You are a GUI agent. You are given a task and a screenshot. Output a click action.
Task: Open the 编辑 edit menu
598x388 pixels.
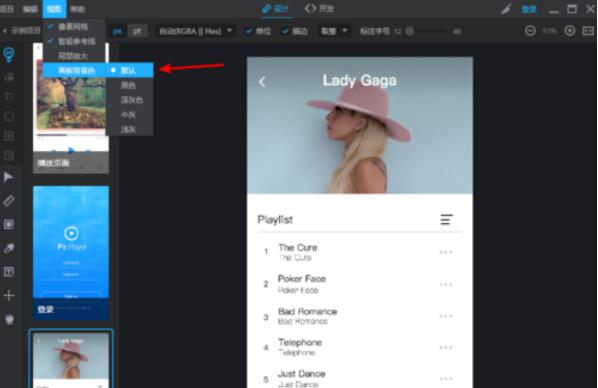[30, 9]
